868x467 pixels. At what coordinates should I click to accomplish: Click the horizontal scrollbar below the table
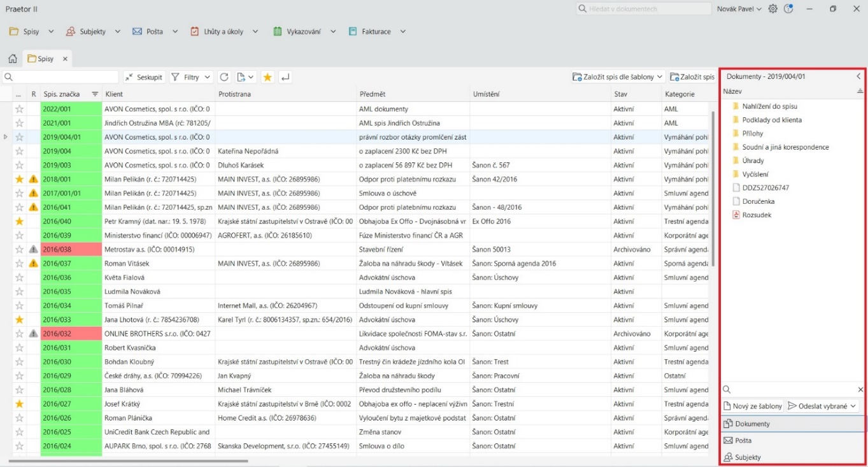pos(127,460)
